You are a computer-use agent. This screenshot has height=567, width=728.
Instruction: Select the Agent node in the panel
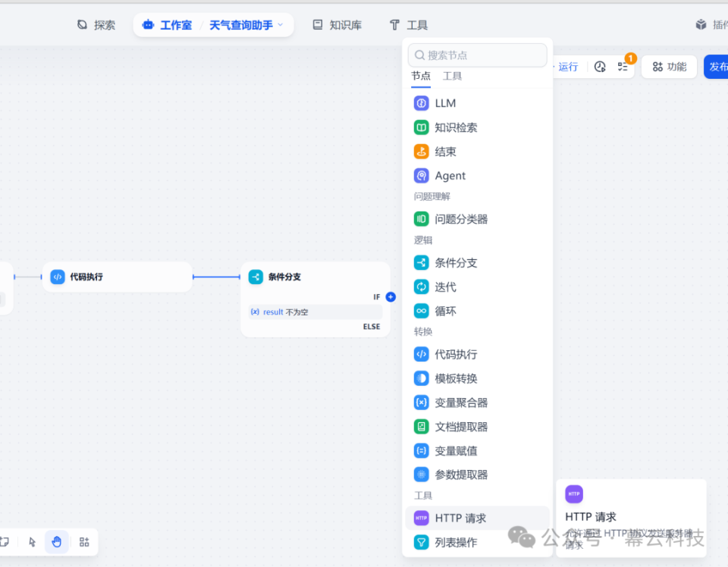[x=449, y=175]
